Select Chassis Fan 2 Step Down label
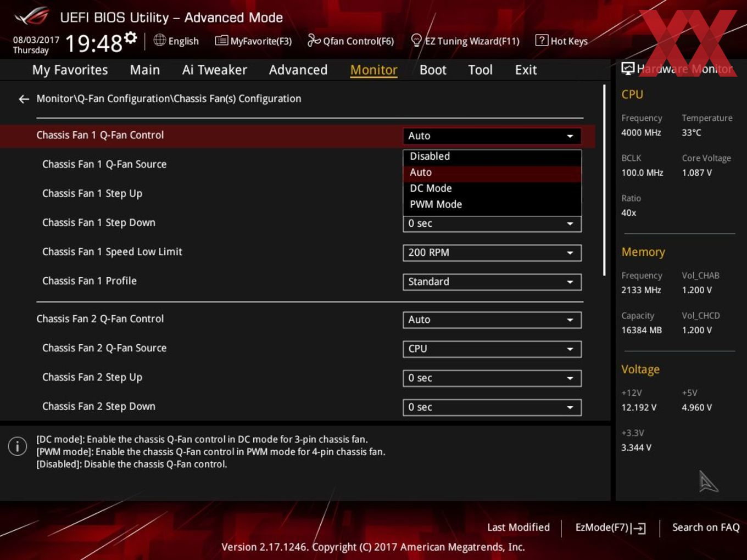The width and height of the screenshot is (747, 560). coord(99,406)
